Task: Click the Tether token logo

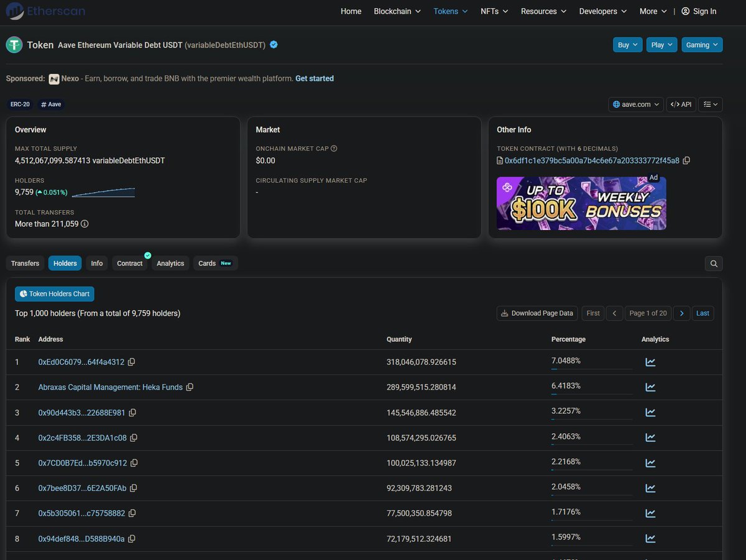Action: point(14,45)
